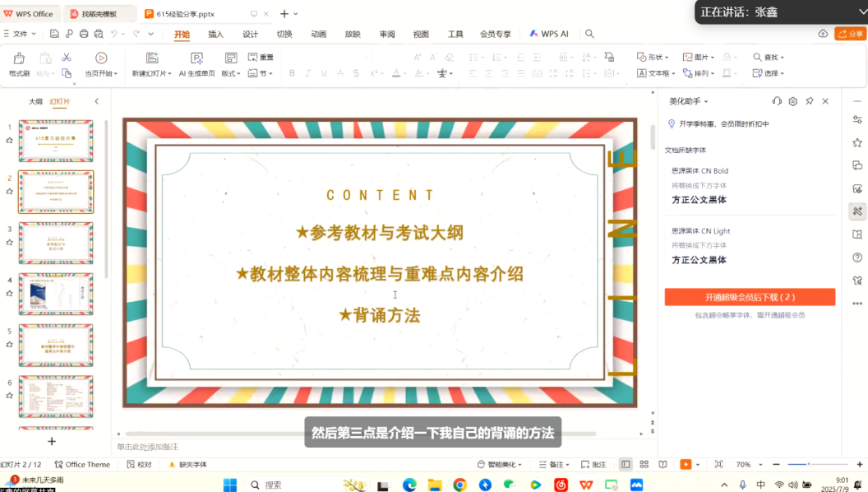Switch to the 插入 ribbon tab
Image resolution: width=868 pixels, height=492 pixels.
pyautogui.click(x=215, y=34)
